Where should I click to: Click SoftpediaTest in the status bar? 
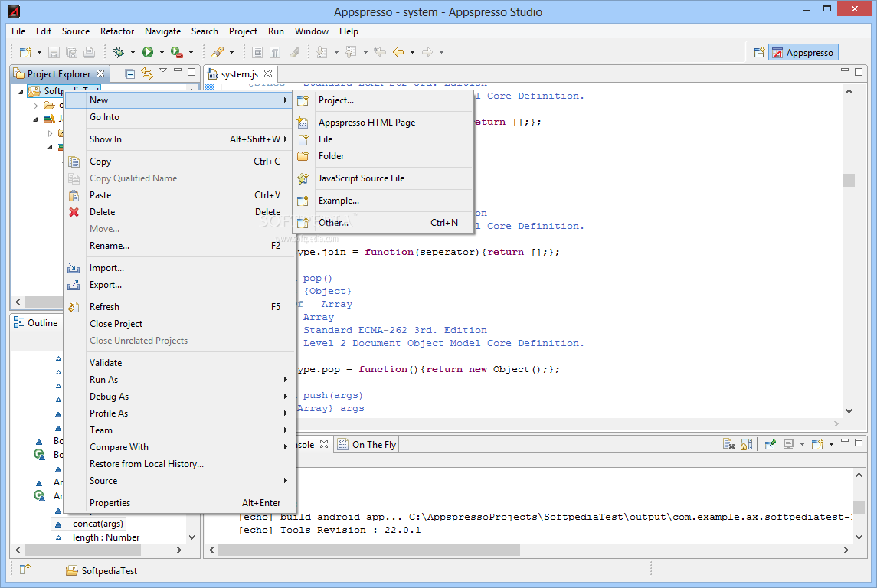tap(102, 570)
